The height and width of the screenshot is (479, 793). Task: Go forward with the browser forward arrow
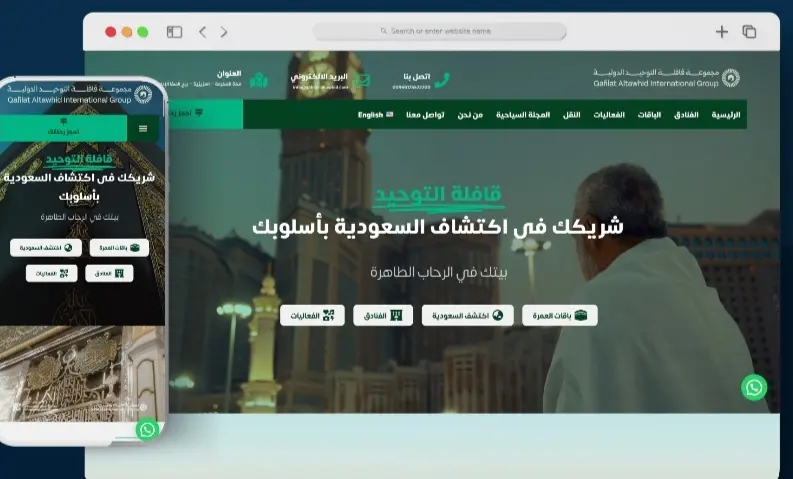coord(224,32)
